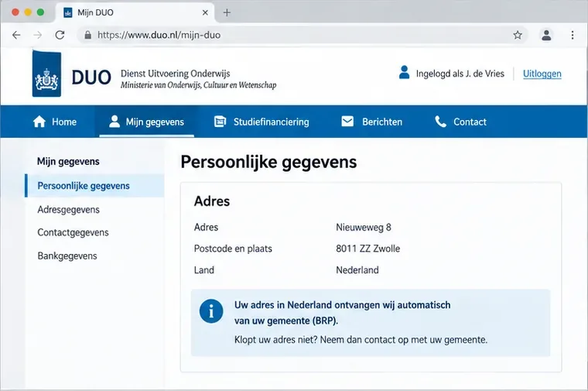Open the browser profile avatar icon
The width and height of the screenshot is (588, 391).
click(x=546, y=36)
